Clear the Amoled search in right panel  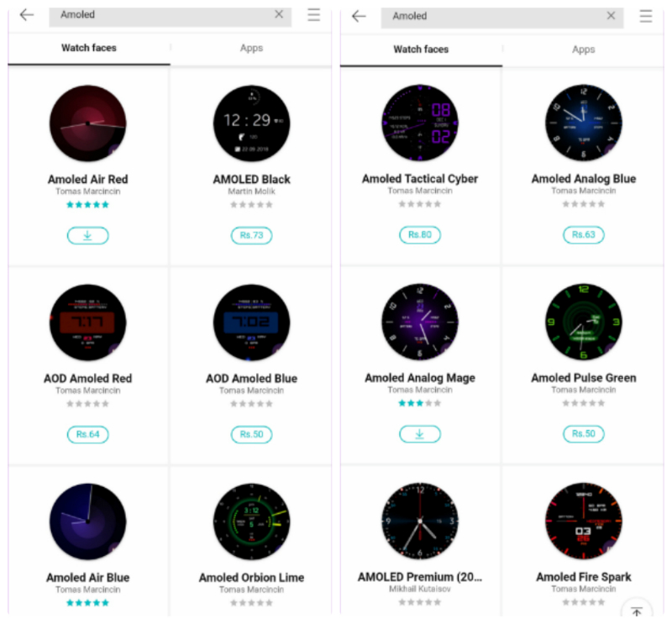point(611,16)
